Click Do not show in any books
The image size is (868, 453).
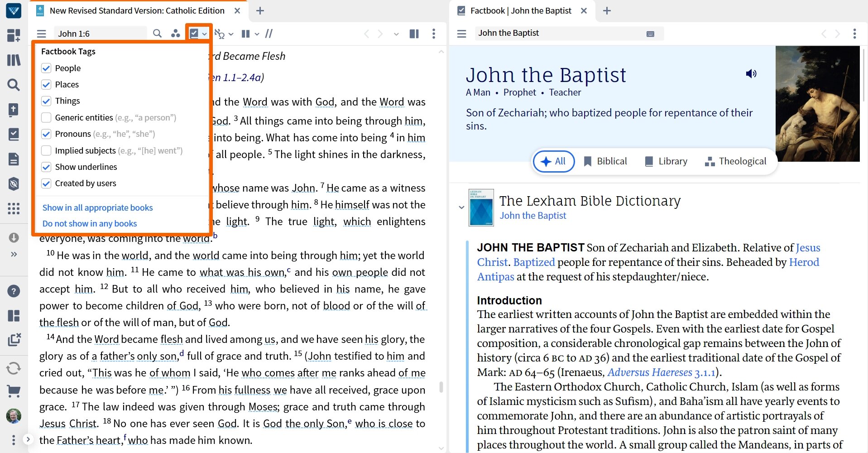(x=89, y=223)
